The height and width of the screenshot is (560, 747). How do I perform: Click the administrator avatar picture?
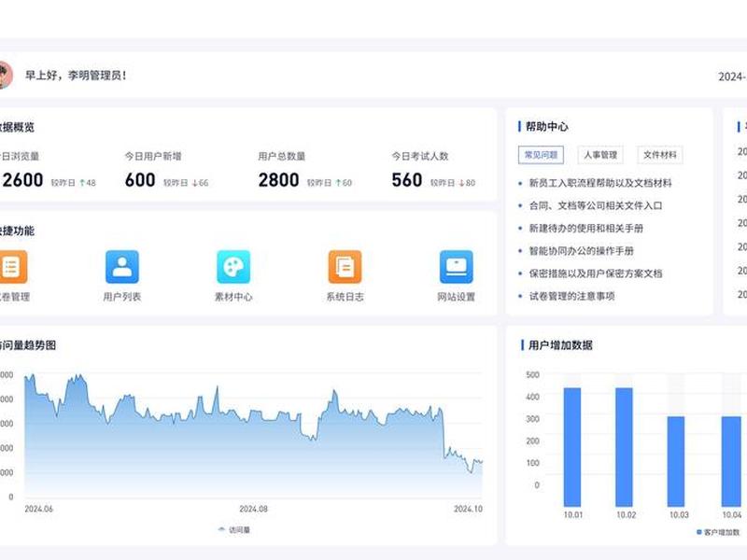[x=6, y=75]
